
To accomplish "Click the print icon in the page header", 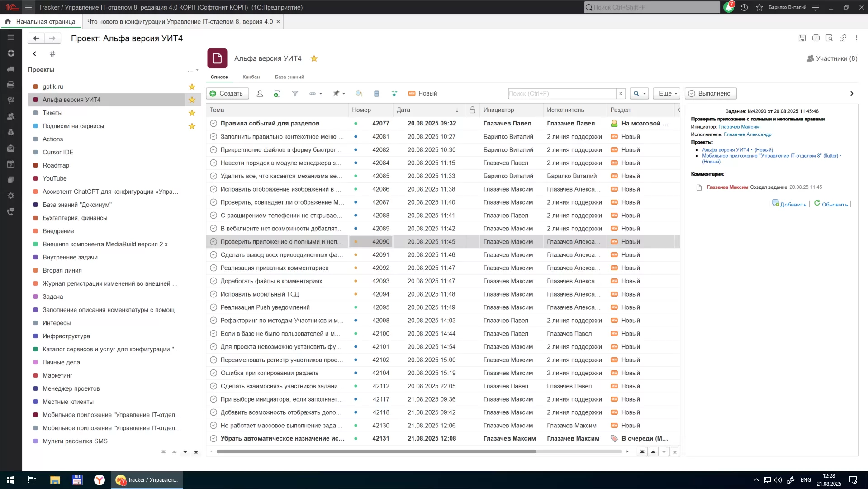I will coord(816,38).
